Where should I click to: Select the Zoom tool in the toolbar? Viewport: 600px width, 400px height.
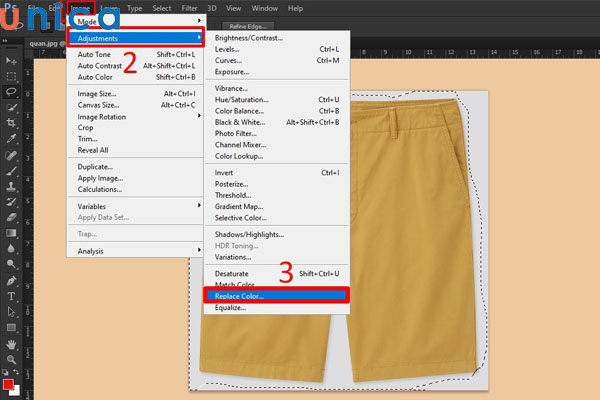(11, 359)
